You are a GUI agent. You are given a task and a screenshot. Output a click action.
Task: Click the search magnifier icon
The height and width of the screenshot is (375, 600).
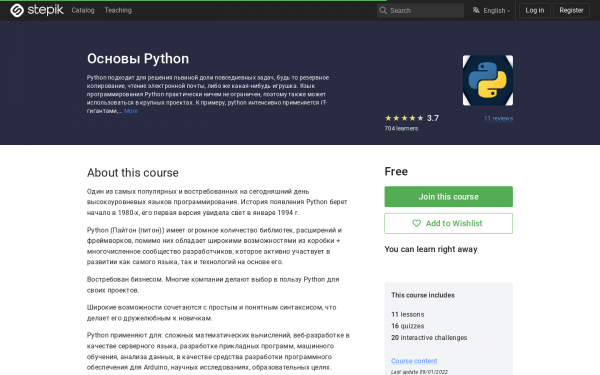383,10
